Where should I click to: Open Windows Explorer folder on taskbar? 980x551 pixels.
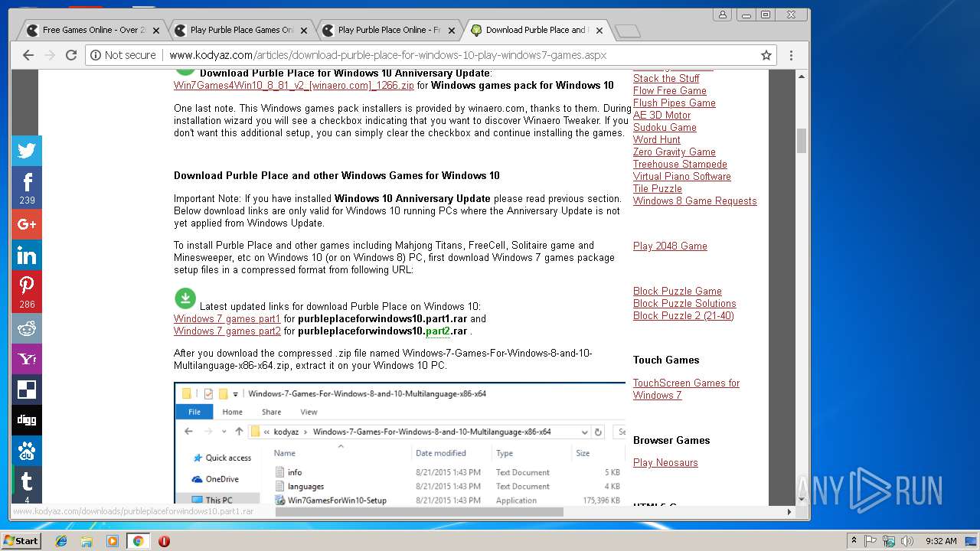[x=87, y=541]
